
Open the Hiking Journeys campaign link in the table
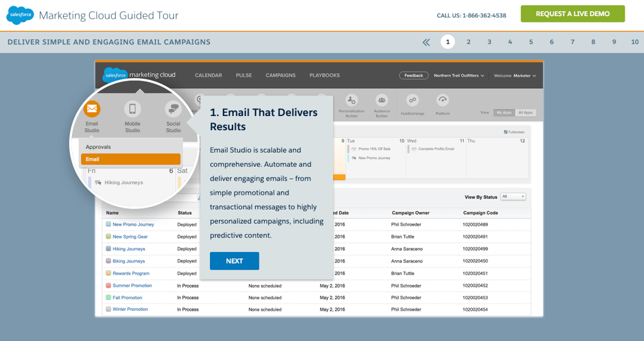point(129,249)
